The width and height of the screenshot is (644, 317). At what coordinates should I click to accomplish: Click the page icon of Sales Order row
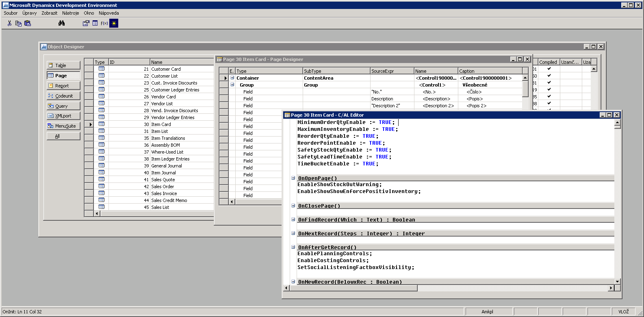pos(101,187)
